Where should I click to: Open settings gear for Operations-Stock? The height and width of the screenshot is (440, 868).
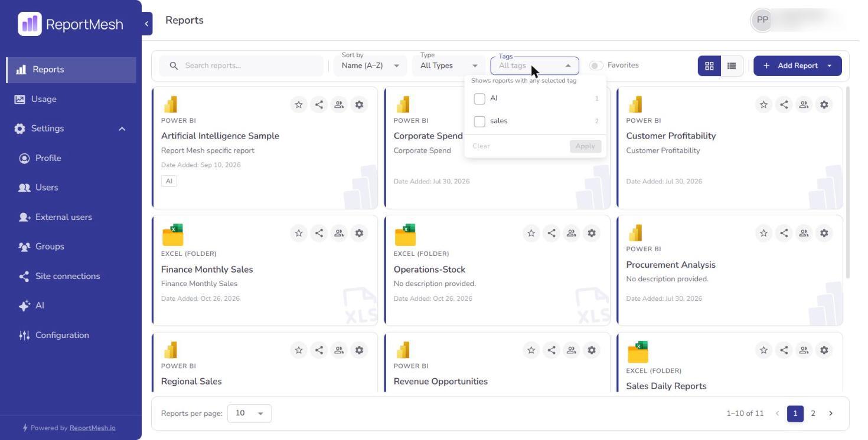click(592, 234)
